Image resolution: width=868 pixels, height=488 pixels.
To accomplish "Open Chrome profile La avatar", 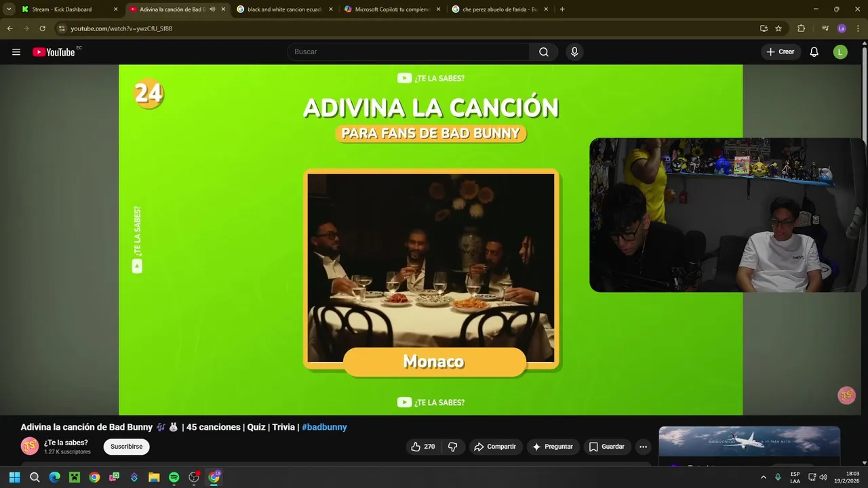I will coord(842,28).
